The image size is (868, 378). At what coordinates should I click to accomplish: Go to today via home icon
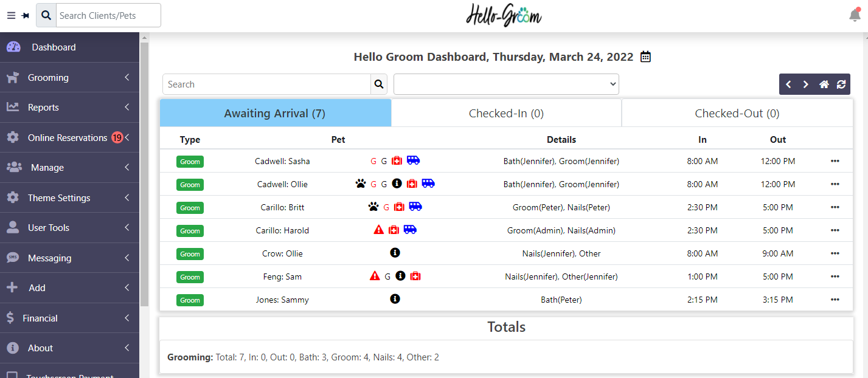click(x=824, y=84)
